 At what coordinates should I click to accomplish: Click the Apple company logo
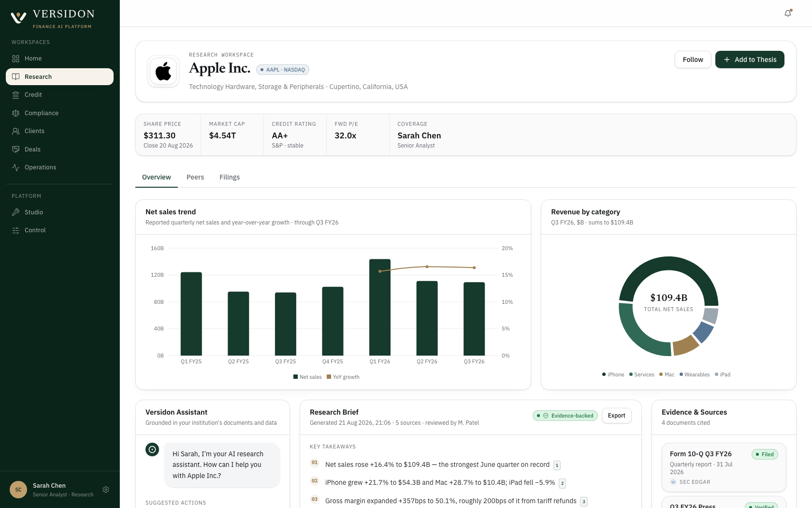tap(163, 71)
